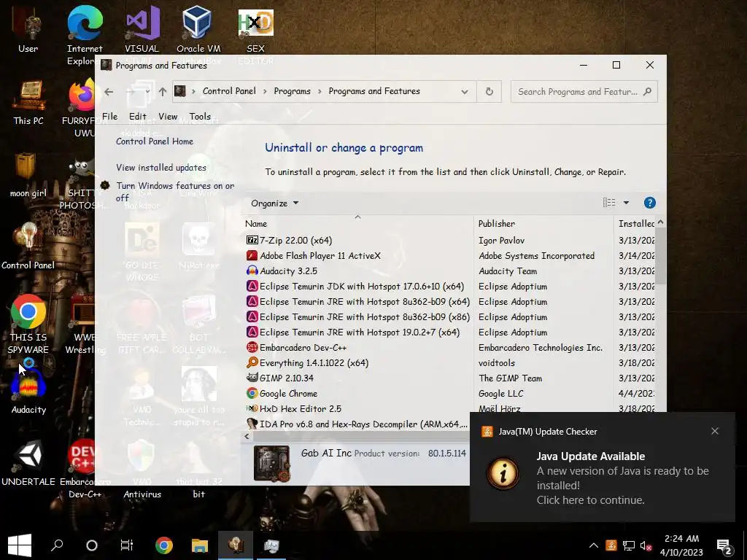Open recent locations dropdown arrow

pos(147,91)
